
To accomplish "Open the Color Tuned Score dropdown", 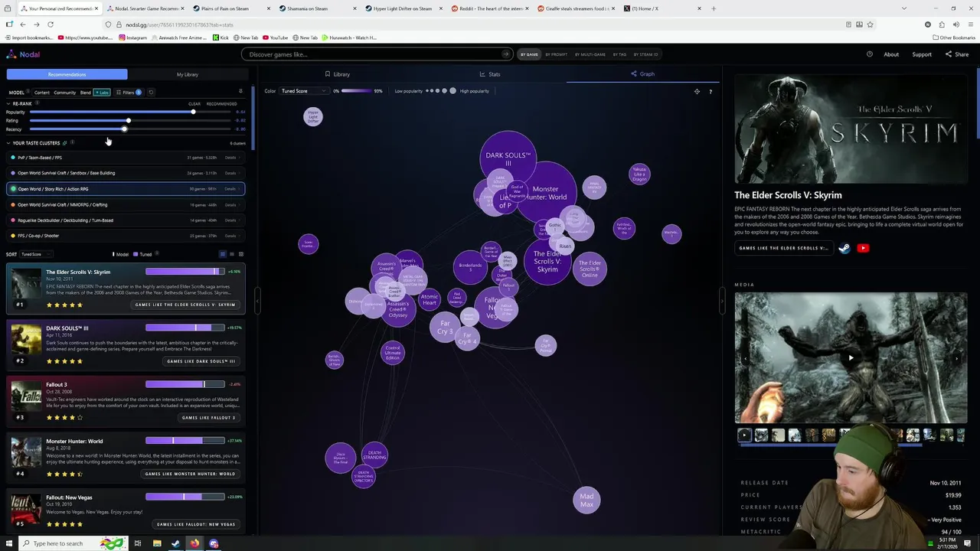I will point(304,91).
